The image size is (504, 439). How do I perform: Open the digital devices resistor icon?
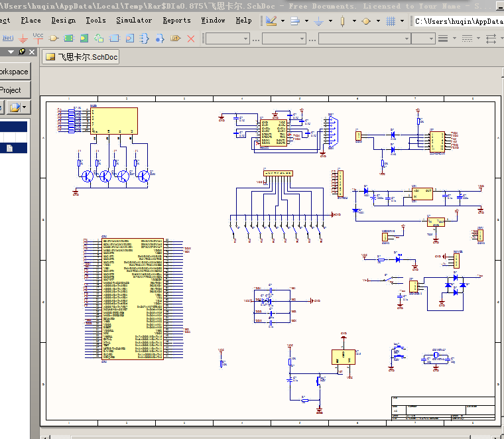click(343, 21)
